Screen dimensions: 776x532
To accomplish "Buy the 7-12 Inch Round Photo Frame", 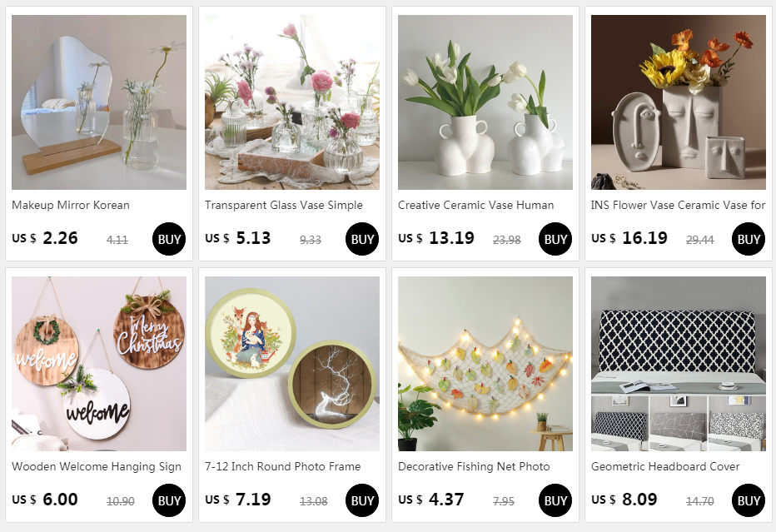I will [361, 500].
